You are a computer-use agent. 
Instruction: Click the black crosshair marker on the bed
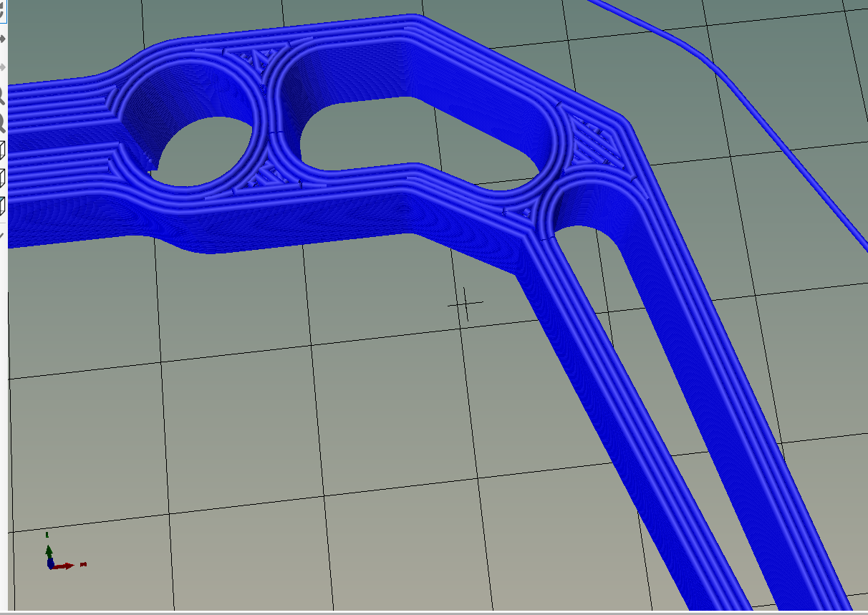click(x=466, y=304)
